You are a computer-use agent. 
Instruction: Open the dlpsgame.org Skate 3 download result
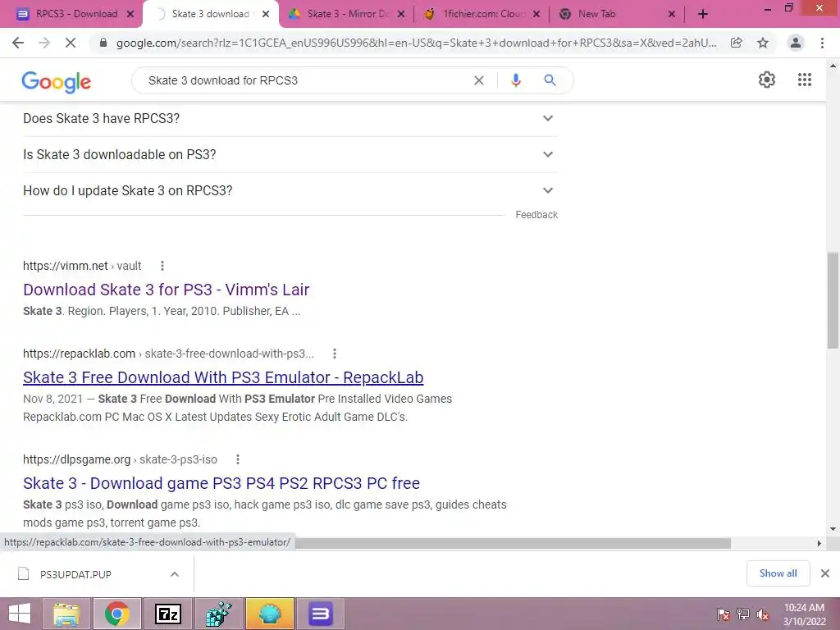221,483
